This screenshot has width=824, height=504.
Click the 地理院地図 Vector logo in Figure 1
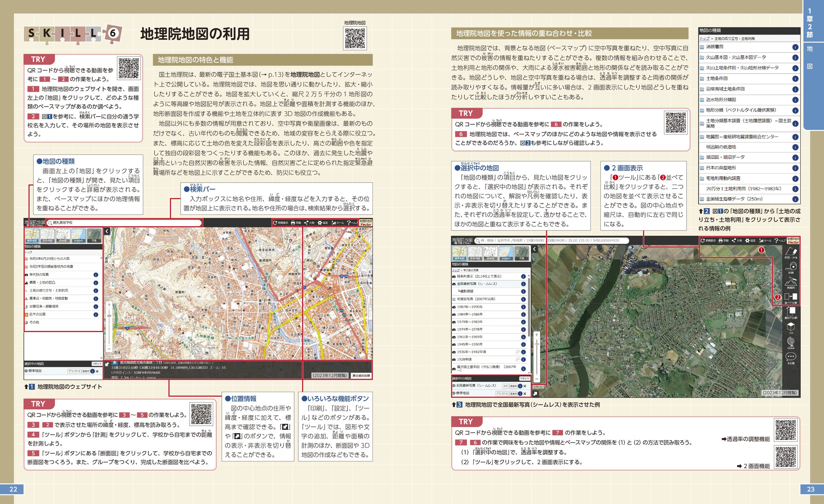point(366,223)
